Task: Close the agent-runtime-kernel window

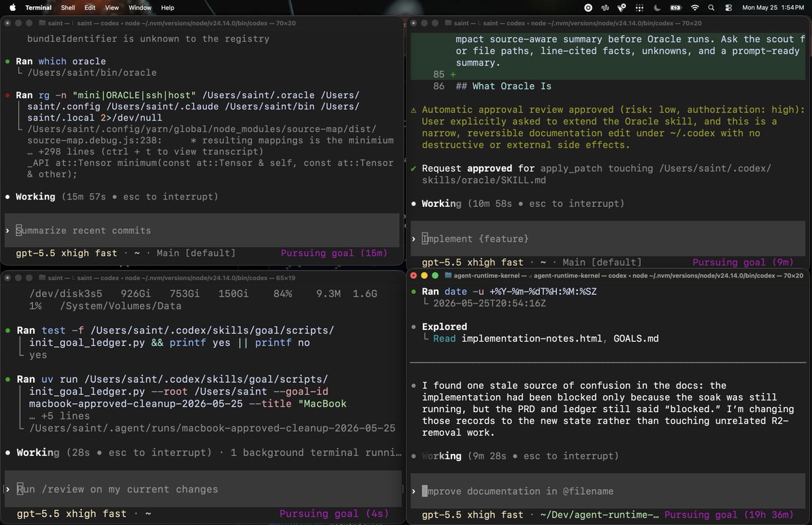Action: pyautogui.click(x=414, y=275)
